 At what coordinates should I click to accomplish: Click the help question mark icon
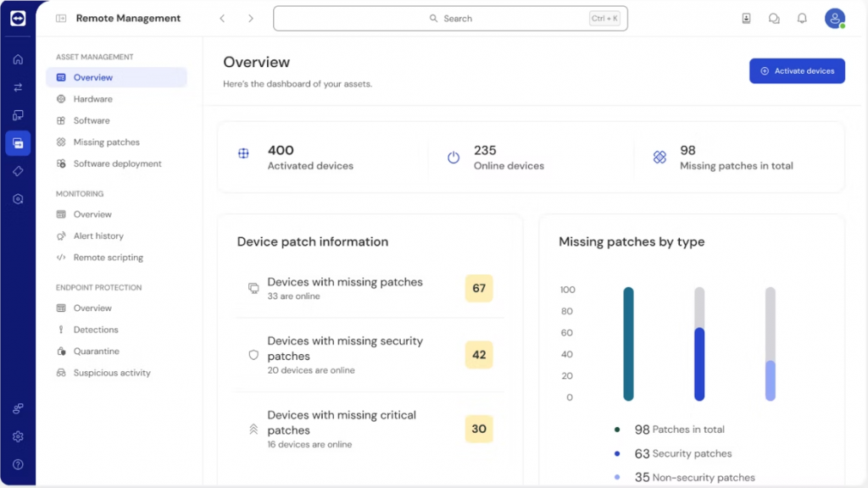pyautogui.click(x=18, y=464)
